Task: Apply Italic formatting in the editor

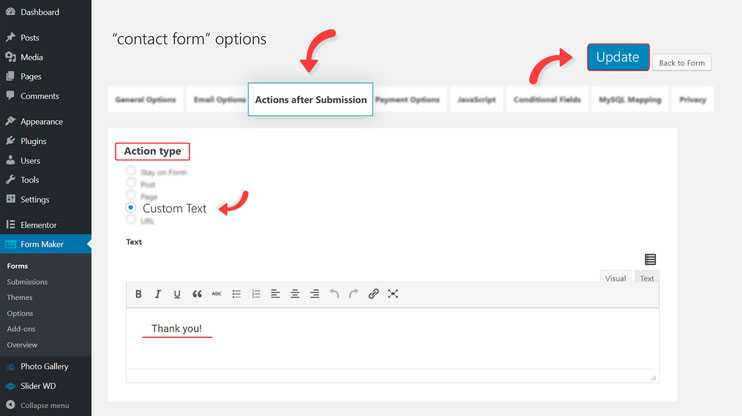Action: (x=158, y=294)
